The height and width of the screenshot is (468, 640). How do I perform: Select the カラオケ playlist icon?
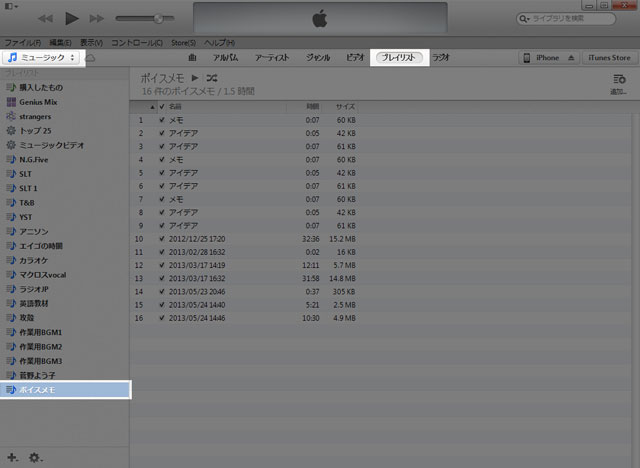(x=11, y=260)
